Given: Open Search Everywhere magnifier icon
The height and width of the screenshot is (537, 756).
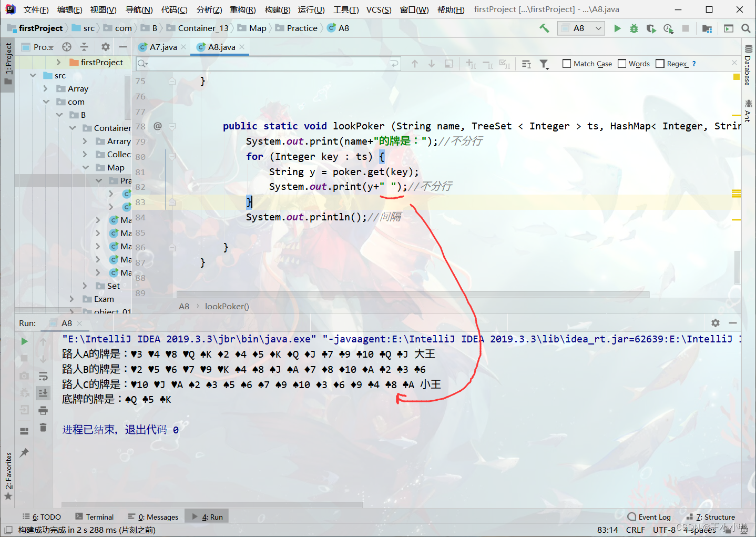Looking at the screenshot, I should pos(745,28).
